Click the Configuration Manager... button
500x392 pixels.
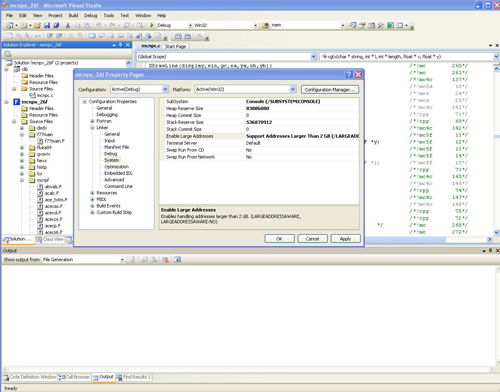point(330,89)
